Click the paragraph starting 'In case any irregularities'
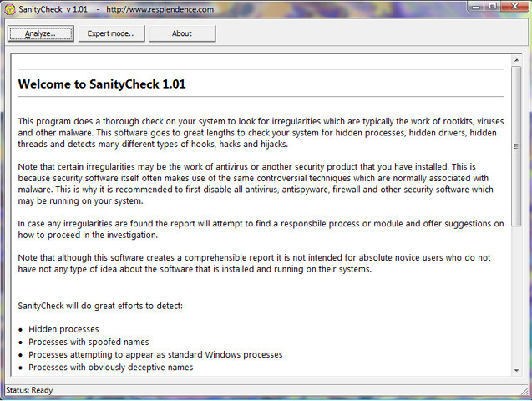Image resolution: width=532 pixels, height=401 pixels. (x=261, y=229)
